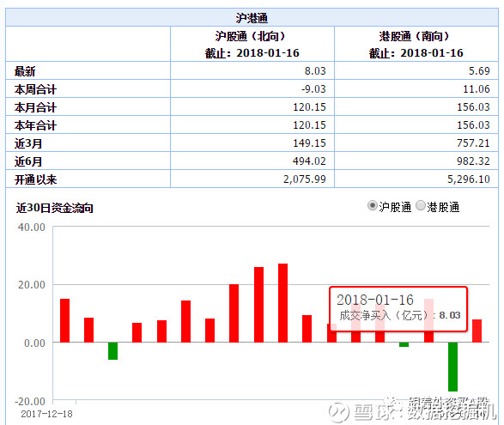Click the value 149.15 in 近3月 row
Viewport: 504px width, 425px height.
(309, 143)
